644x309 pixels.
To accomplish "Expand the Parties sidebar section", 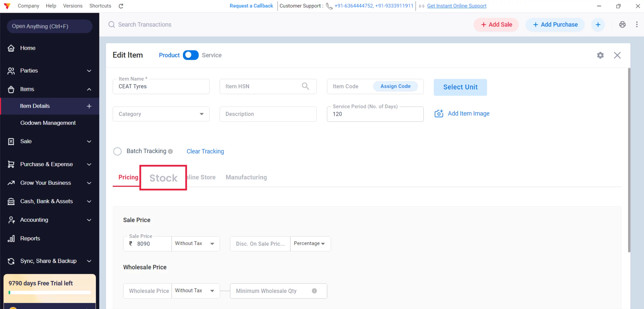I will pyautogui.click(x=29, y=71).
